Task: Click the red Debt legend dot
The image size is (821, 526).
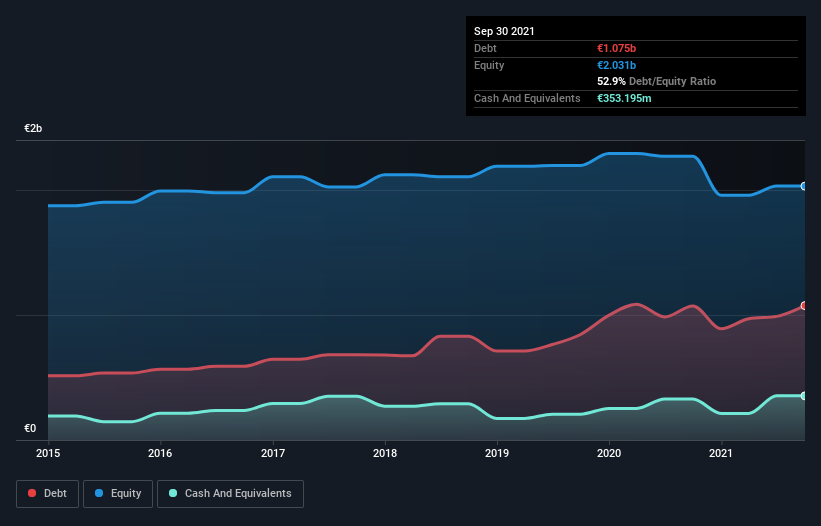Action: click(32, 493)
